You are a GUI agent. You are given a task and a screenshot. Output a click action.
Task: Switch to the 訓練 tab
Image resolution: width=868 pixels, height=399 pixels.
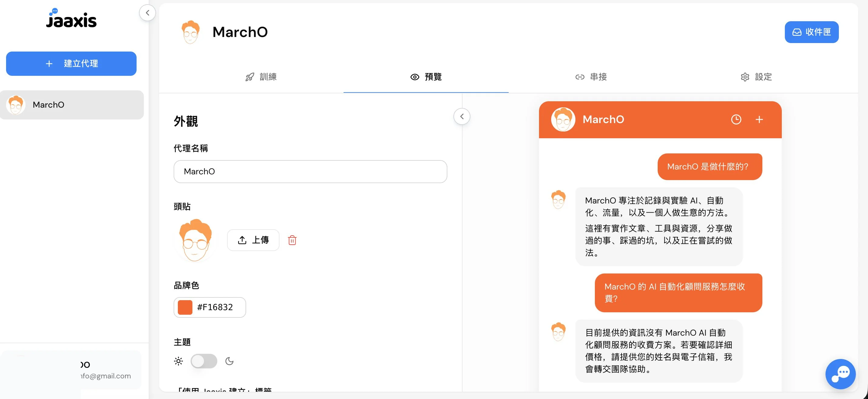click(x=261, y=77)
